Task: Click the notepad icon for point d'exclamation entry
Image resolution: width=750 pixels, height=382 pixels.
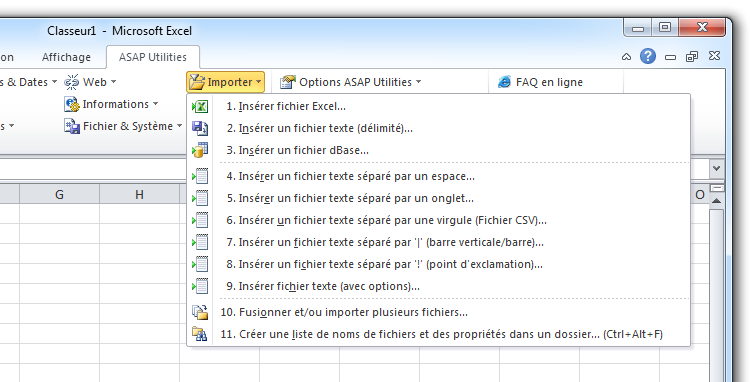Action: pyautogui.click(x=200, y=264)
